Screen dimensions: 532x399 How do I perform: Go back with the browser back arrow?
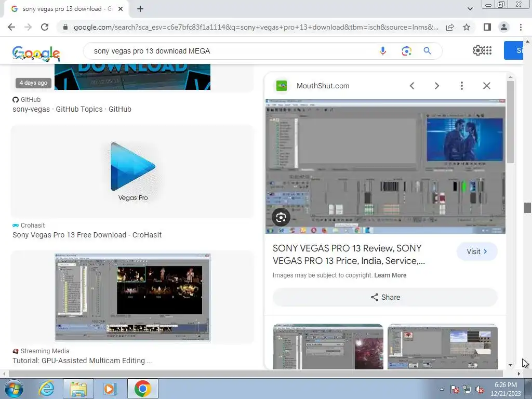11,27
